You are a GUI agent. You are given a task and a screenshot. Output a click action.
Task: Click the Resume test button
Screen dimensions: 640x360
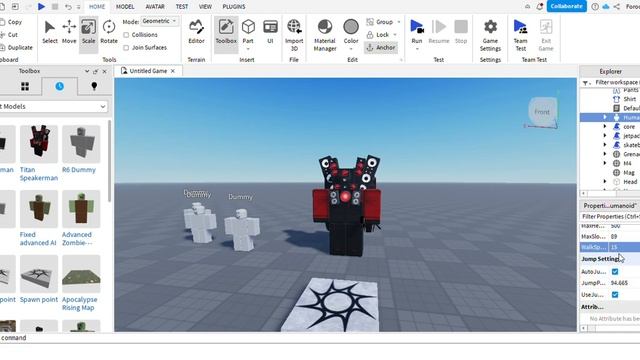(x=439, y=32)
